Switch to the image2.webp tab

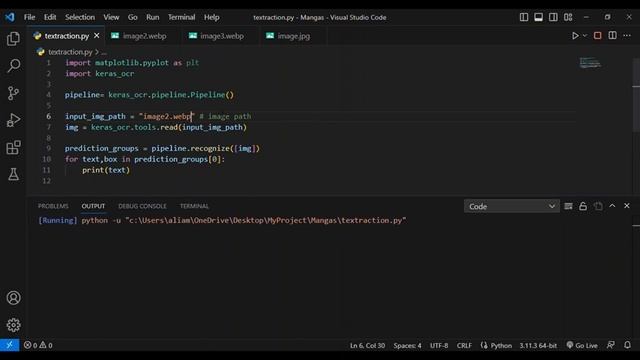(x=144, y=36)
